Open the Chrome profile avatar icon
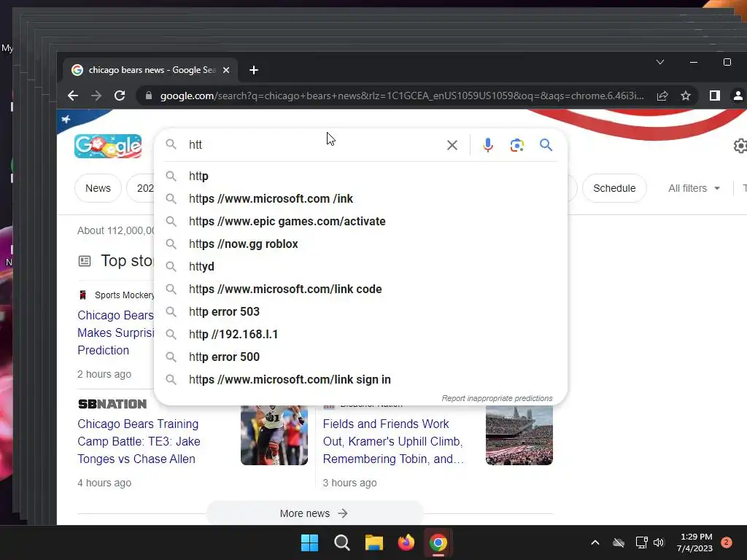 (738, 96)
